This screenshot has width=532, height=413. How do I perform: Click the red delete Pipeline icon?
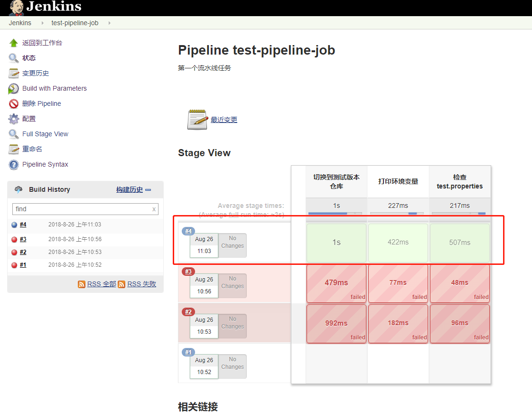tap(14, 104)
